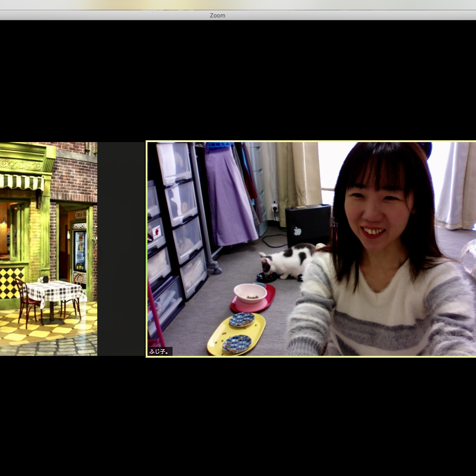Click the pink pet food bowl
This screenshot has width=476, height=476.
pyautogui.click(x=250, y=293)
